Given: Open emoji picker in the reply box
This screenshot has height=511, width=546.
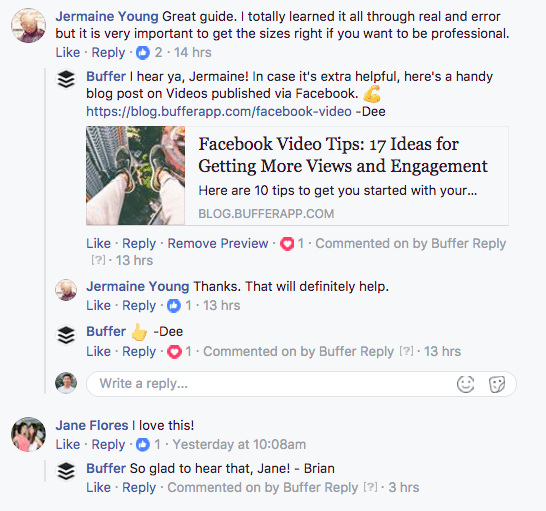Looking at the screenshot, I should tap(466, 384).
